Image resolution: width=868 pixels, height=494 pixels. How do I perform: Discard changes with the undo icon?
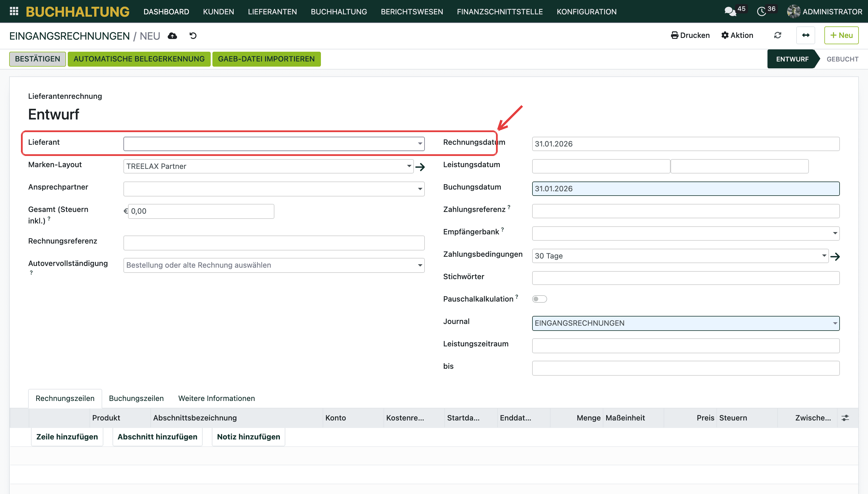[x=193, y=36]
